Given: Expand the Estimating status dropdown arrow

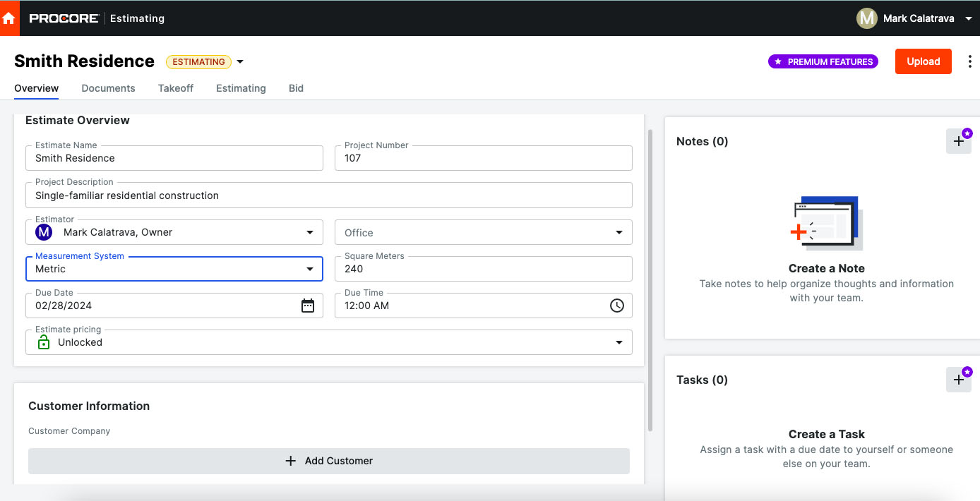Looking at the screenshot, I should click(240, 62).
